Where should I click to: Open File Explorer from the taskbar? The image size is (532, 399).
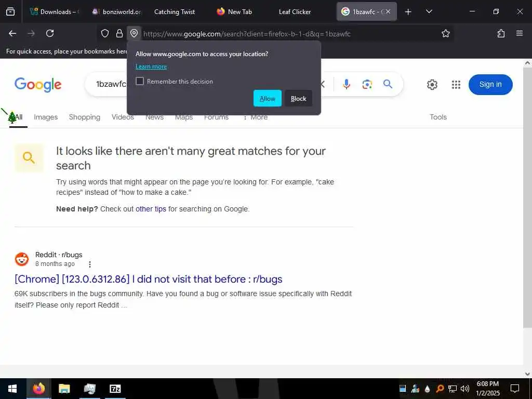[64, 389]
